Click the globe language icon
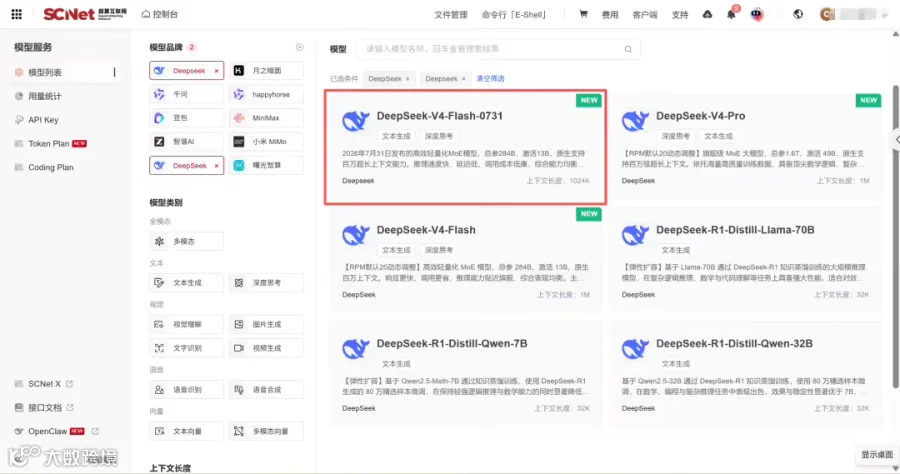This screenshot has height=474, width=900. point(798,14)
